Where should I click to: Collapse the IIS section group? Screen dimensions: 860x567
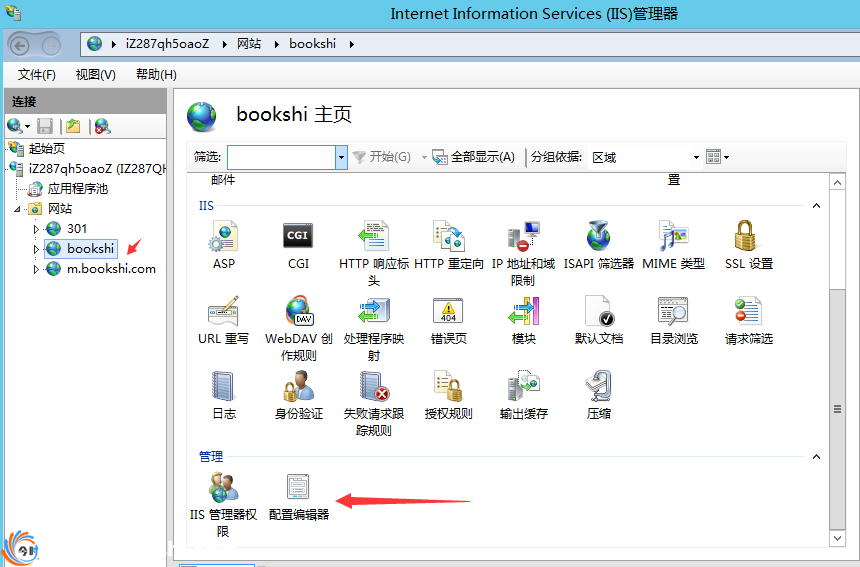tap(816, 206)
